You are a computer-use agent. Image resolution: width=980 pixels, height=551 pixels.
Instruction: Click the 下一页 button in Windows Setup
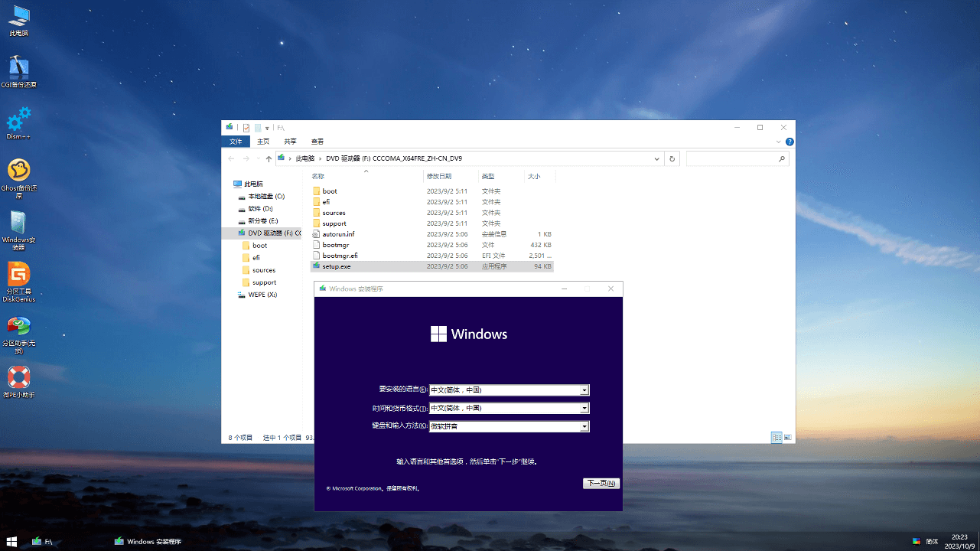(601, 483)
